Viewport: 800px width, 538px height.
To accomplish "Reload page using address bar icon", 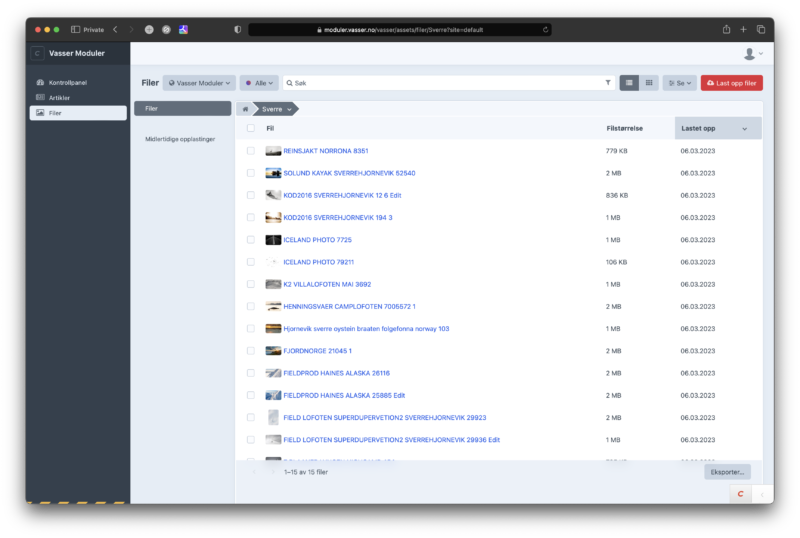I will point(545,30).
